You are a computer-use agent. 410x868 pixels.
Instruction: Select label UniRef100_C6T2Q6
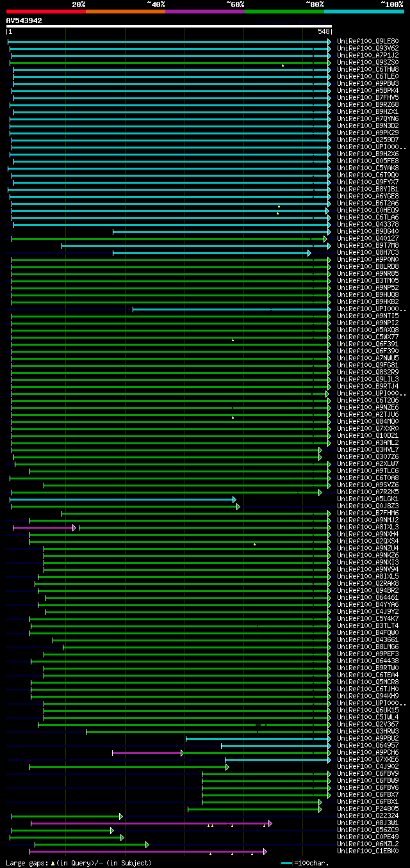click(x=368, y=401)
